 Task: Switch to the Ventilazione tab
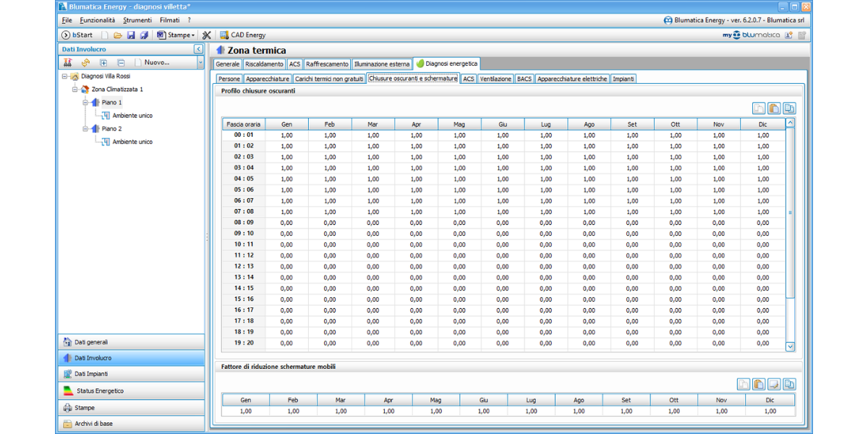[495, 79]
